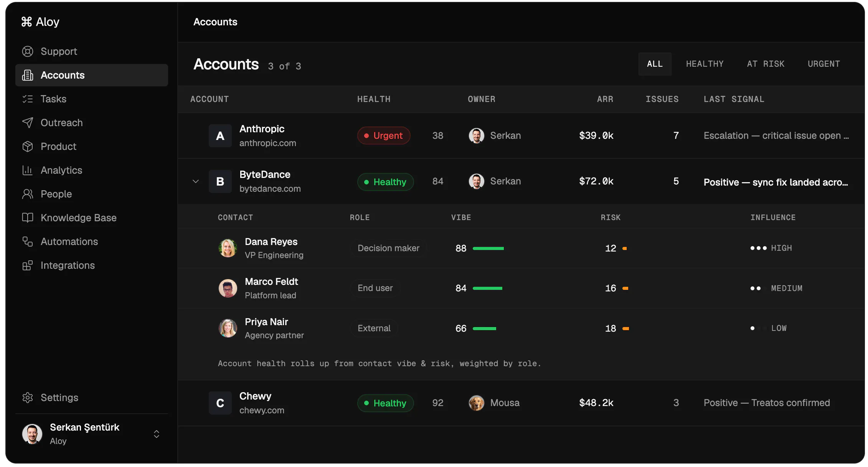Click Anthropic's health score 38
The height and width of the screenshot is (467, 868).
click(438, 136)
